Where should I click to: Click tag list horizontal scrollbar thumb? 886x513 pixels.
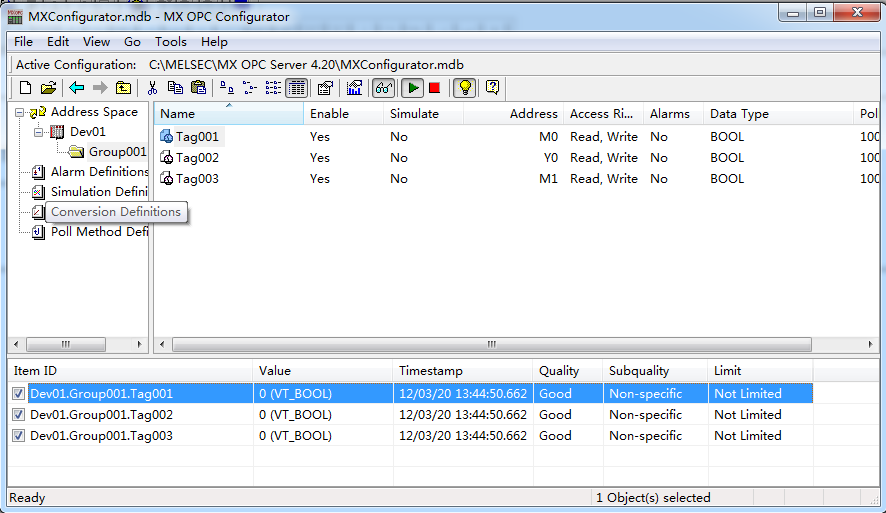coord(492,344)
